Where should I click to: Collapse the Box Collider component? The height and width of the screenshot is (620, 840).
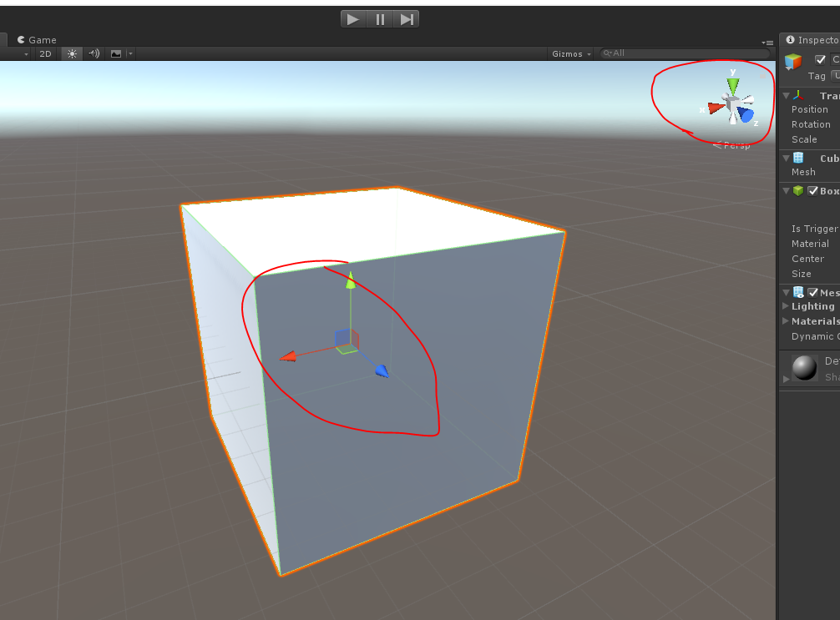coord(787,190)
